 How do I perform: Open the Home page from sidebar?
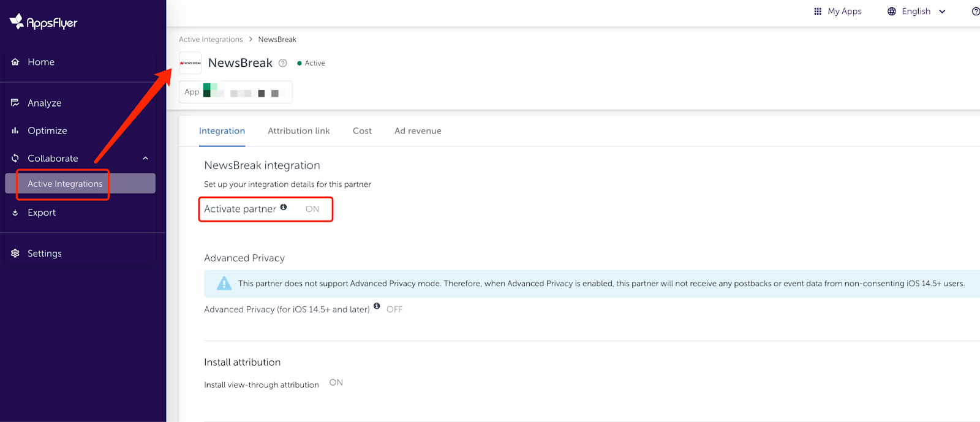point(40,62)
